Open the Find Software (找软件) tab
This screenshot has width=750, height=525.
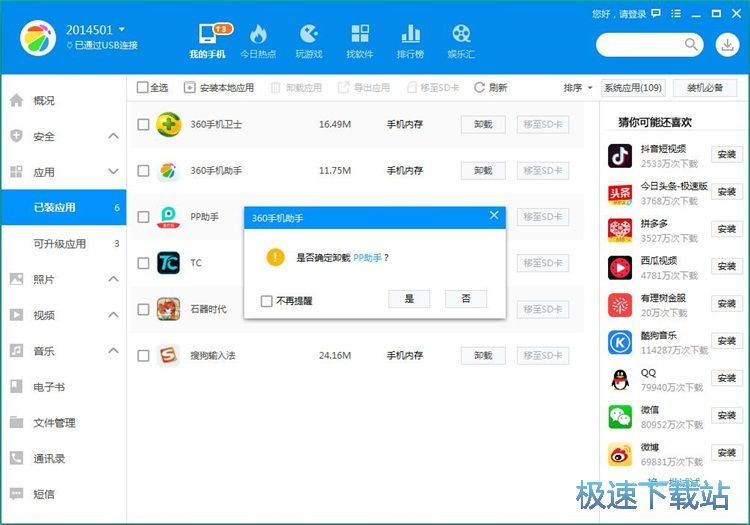[x=360, y=42]
